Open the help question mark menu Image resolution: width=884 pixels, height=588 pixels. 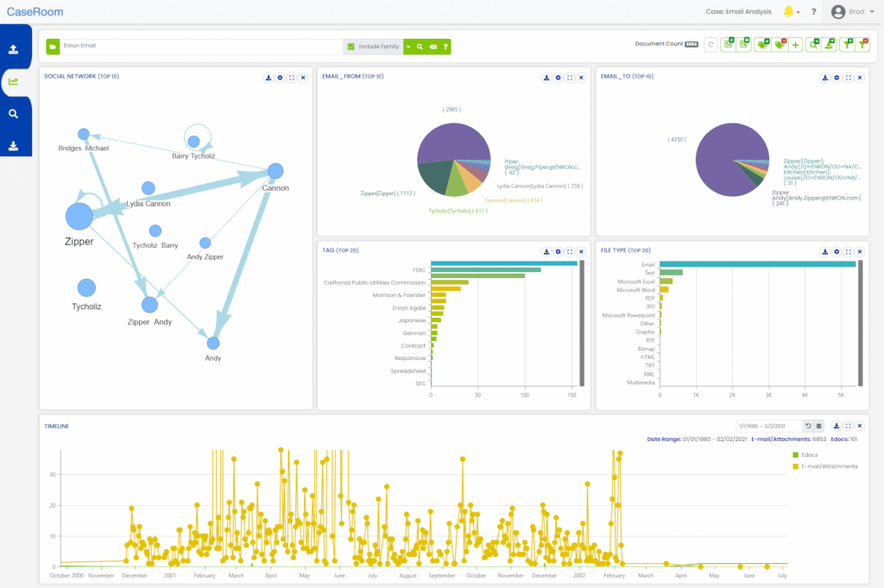click(813, 12)
